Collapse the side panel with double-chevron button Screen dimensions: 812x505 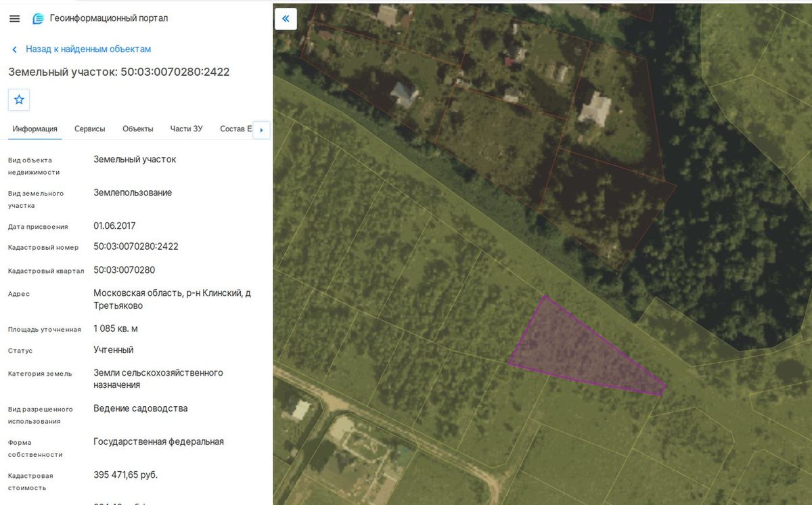[286, 18]
